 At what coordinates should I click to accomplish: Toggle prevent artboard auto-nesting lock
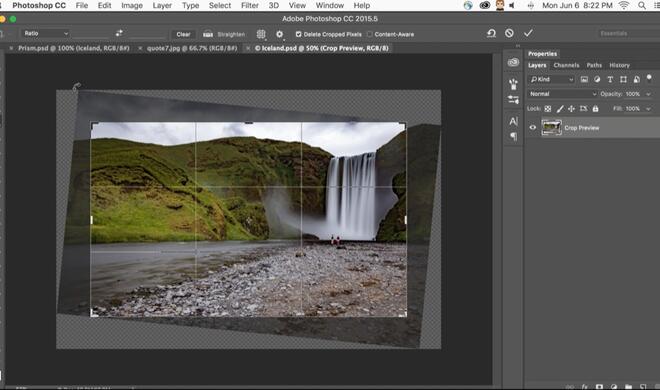pyautogui.click(x=583, y=109)
